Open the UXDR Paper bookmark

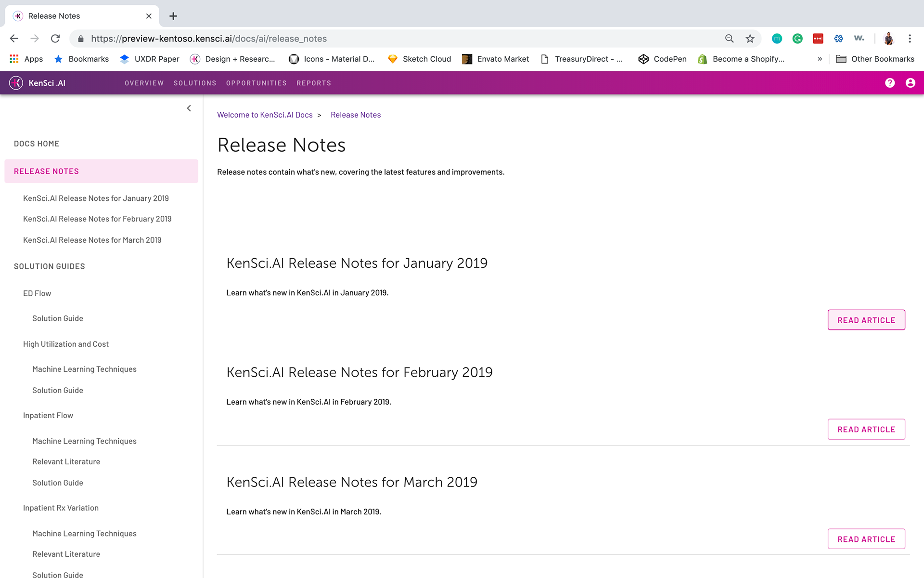[x=150, y=59]
